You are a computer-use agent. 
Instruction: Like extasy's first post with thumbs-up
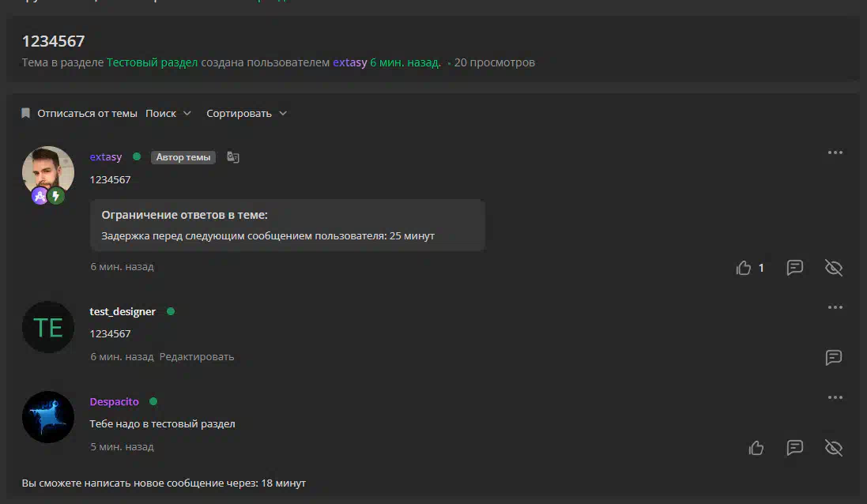(744, 268)
